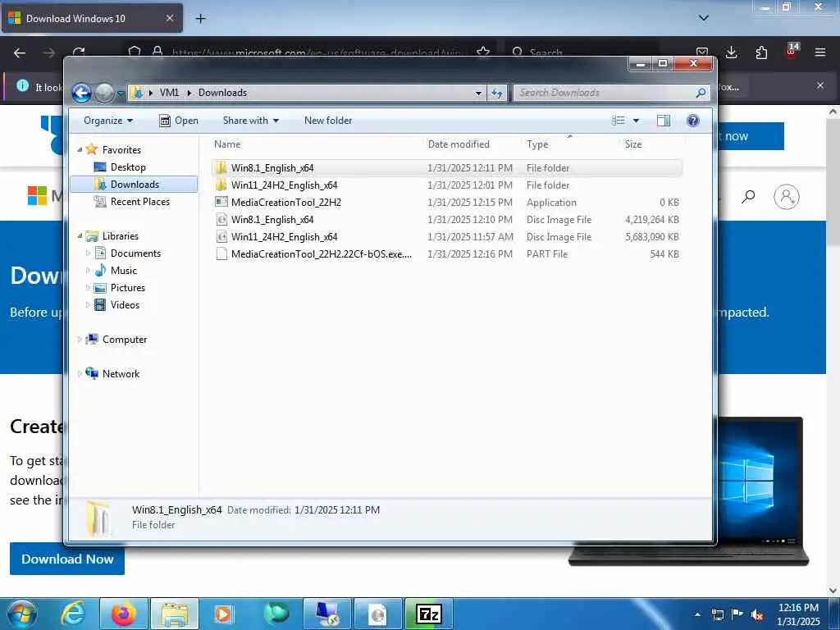Open the Share with menu
Viewport: 840px width, 630px height.
pos(251,121)
